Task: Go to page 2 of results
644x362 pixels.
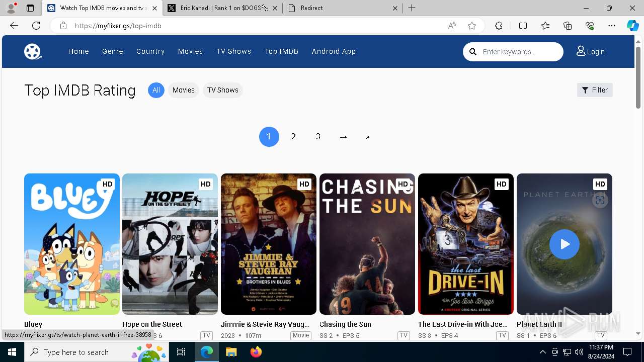Action: pos(293,137)
